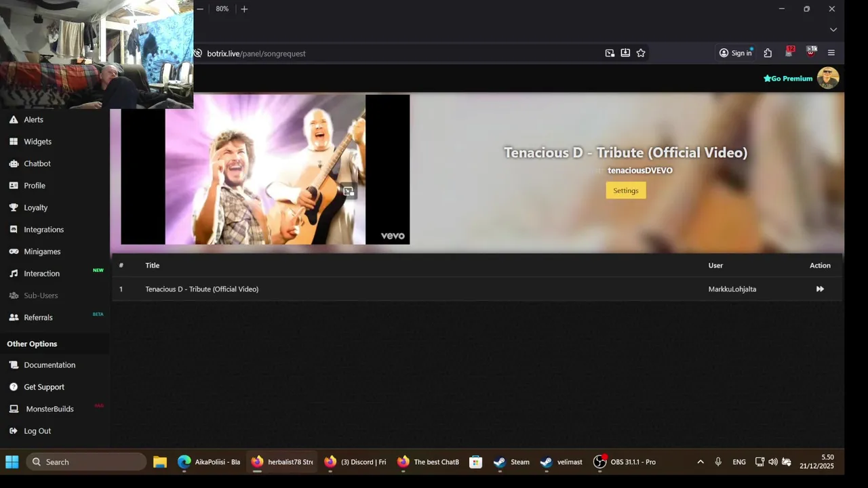
Task: Switch to the OBS 31.1.1 window
Action: click(x=625, y=462)
